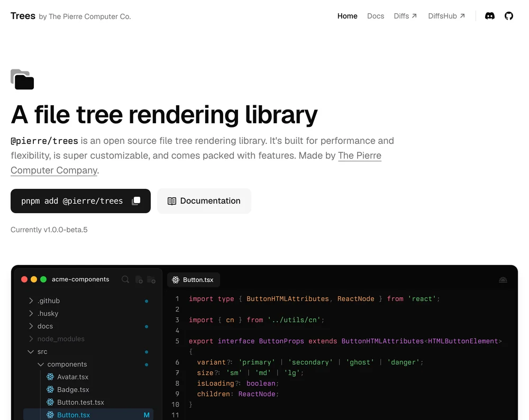Click the yellow minimize dot in demo window
529x420 pixels.
tap(34, 279)
